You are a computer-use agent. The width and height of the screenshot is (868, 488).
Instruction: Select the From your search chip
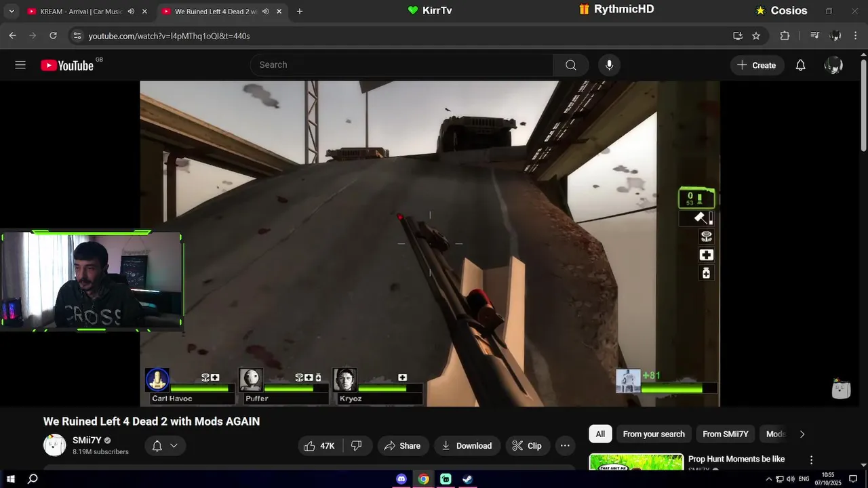(654, 434)
